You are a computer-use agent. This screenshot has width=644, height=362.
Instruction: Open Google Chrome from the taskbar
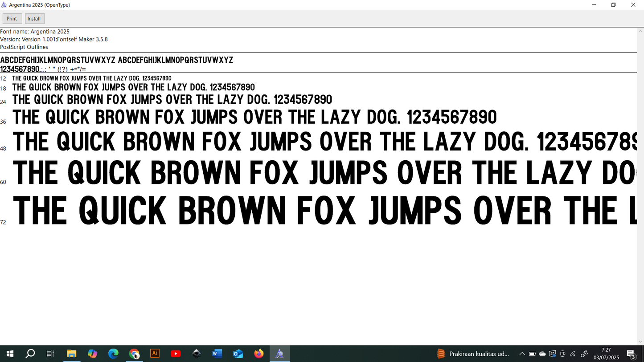(134, 354)
